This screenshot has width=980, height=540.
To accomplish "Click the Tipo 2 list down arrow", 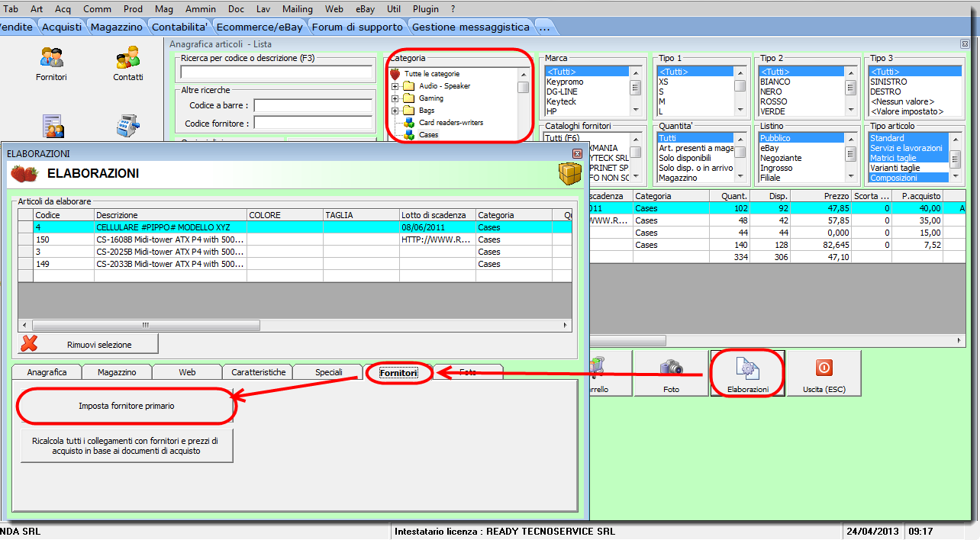I will [x=850, y=111].
